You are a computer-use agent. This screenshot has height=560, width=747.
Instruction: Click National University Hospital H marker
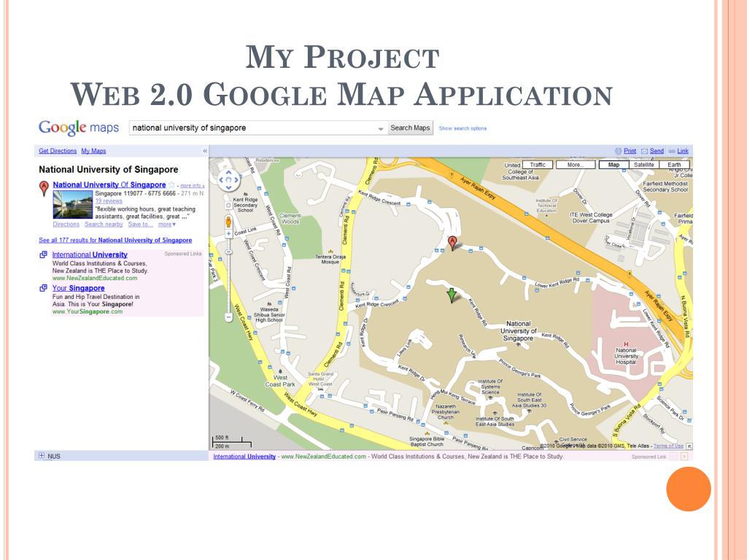pyautogui.click(x=626, y=344)
